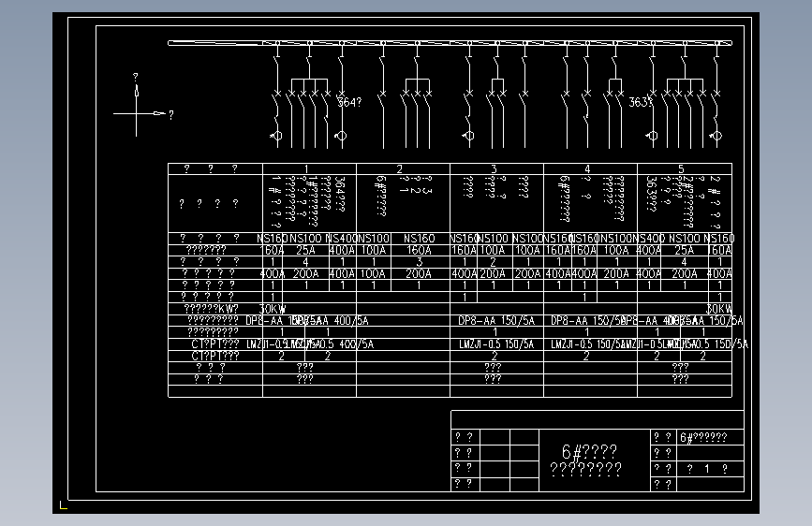Select the 200A value in section 5
Viewport: 812px width, 526px height.
684,273
